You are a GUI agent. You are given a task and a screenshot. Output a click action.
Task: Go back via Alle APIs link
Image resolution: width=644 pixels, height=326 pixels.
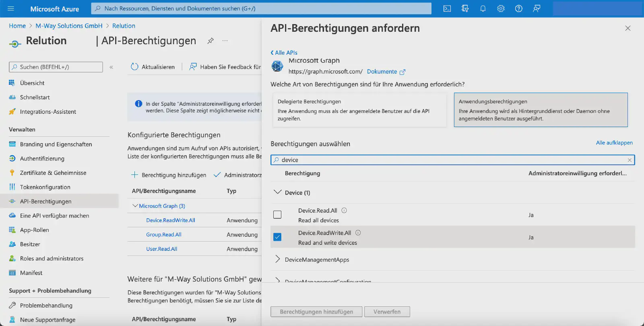284,53
